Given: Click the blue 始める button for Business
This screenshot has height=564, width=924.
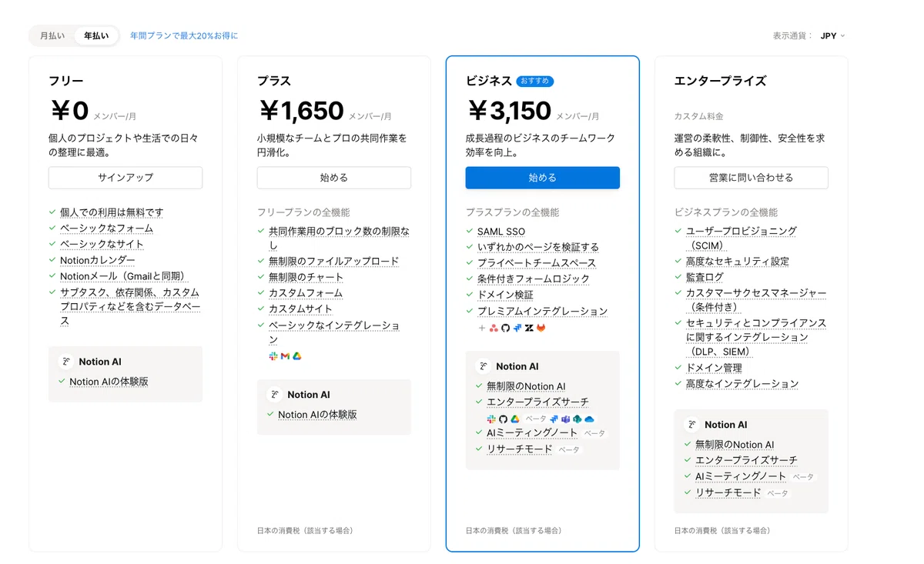Looking at the screenshot, I should coord(543,178).
